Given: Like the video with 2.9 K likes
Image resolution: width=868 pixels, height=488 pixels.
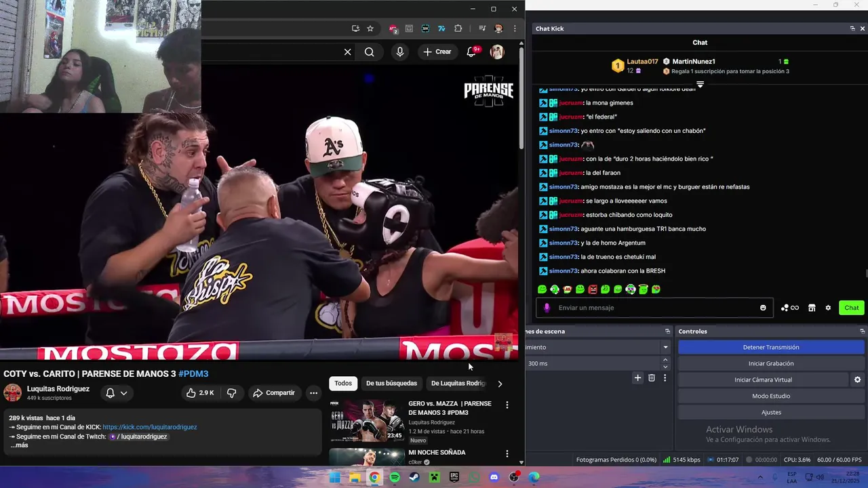Looking at the screenshot, I should point(200,393).
